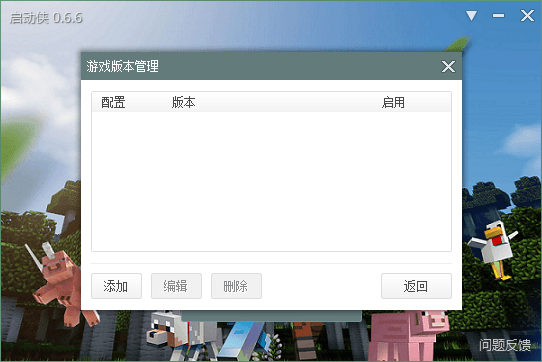The width and height of the screenshot is (542, 362).
Task: Select the 版本 column header
Action: pos(184,102)
